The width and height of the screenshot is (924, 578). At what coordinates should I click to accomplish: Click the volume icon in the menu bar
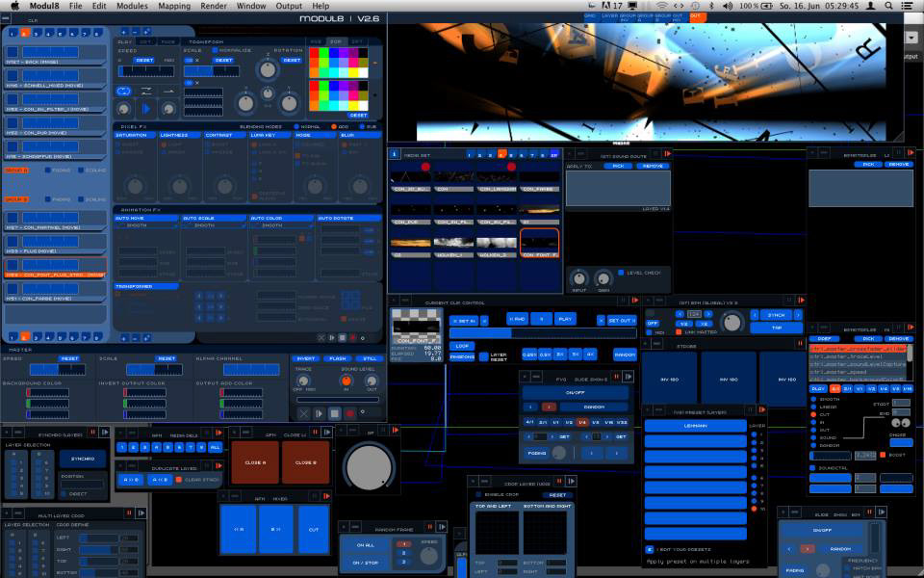pos(728,6)
